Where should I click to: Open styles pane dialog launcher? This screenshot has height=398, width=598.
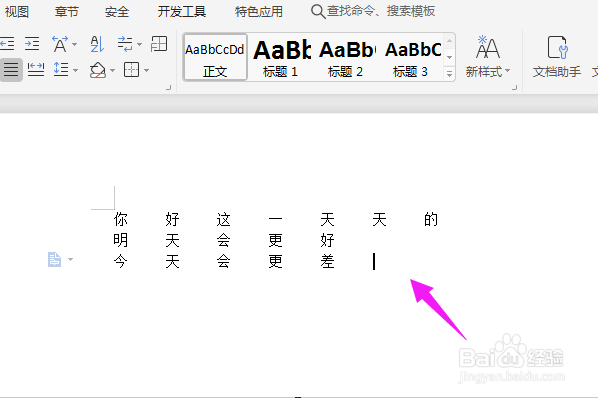(x=514, y=88)
